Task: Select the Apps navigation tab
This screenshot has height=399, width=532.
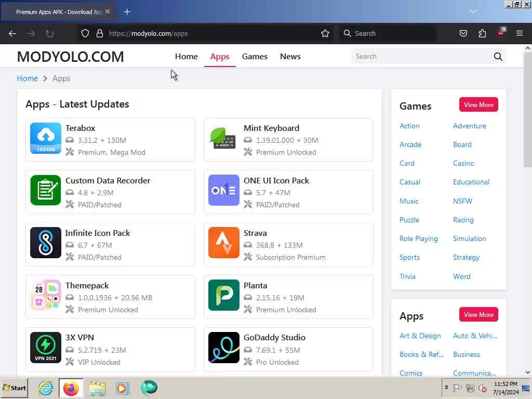Action: pyautogui.click(x=220, y=56)
